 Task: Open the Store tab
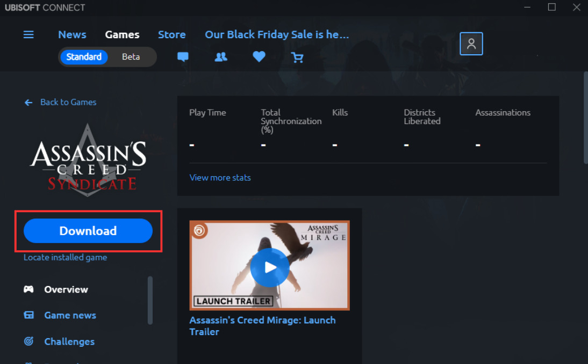[x=172, y=34]
